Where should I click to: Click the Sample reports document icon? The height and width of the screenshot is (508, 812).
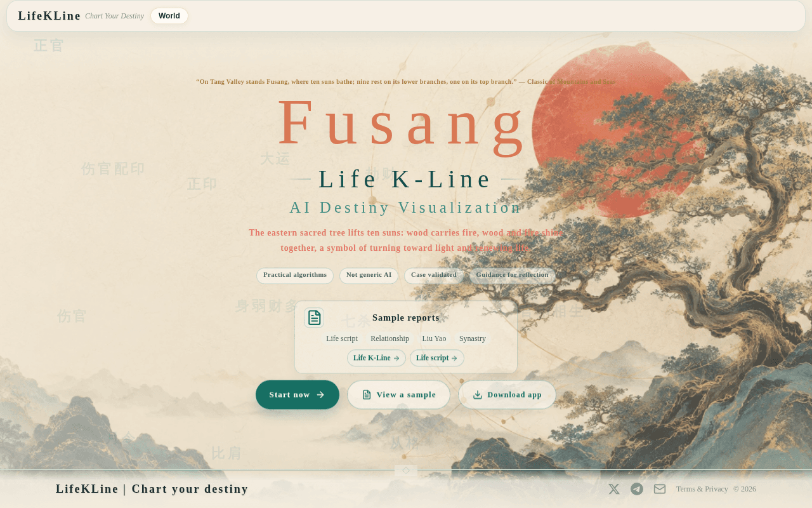[314, 317]
